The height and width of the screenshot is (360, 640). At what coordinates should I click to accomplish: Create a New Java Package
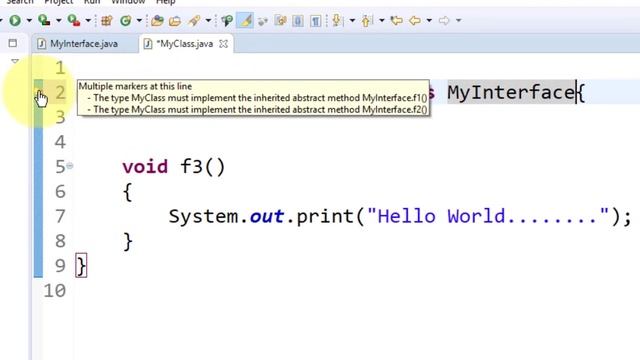[x=107, y=20]
